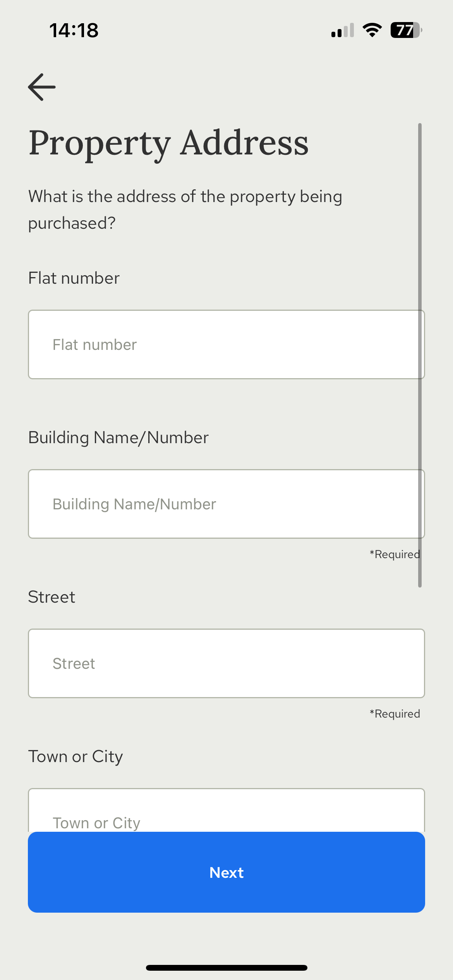
Task: Tap the Town or City label
Action: (x=76, y=757)
